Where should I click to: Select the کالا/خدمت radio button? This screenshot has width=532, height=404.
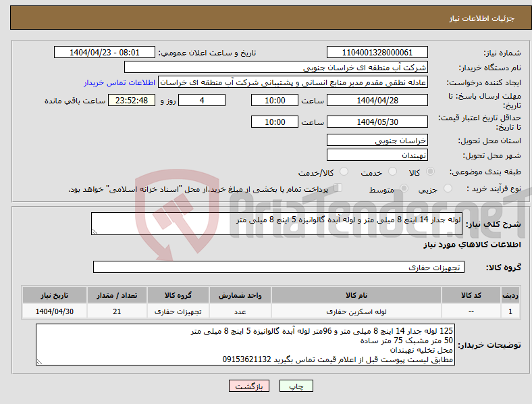click(x=344, y=172)
